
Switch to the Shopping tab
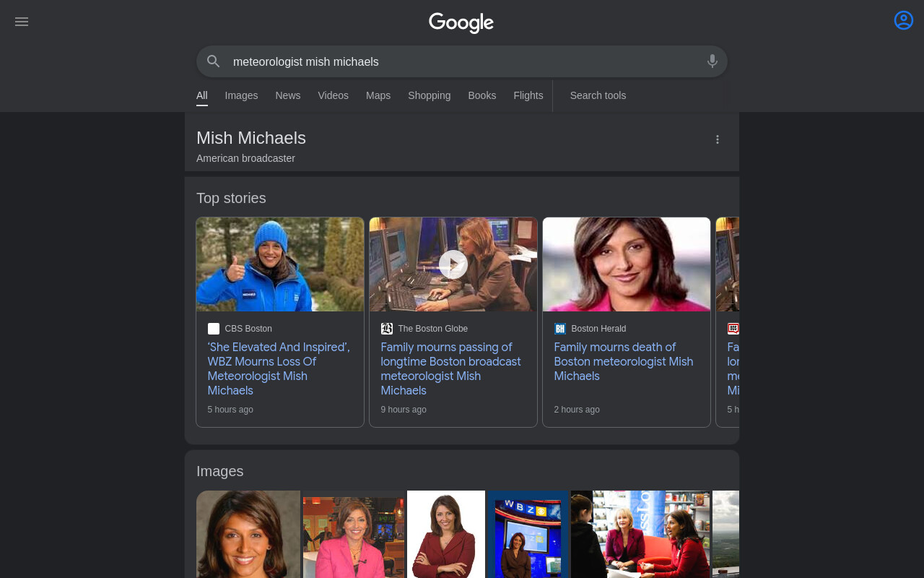[430, 95]
